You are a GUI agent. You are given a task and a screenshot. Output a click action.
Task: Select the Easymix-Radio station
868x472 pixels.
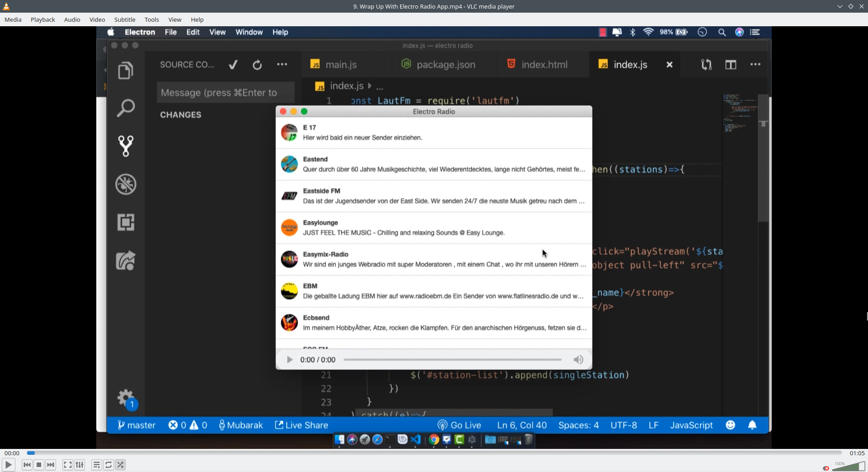pyautogui.click(x=434, y=260)
